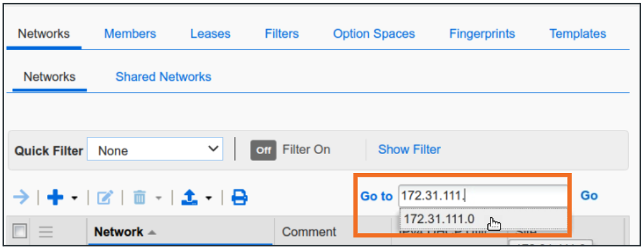
Task: Click the Go to input field
Action: point(483,196)
